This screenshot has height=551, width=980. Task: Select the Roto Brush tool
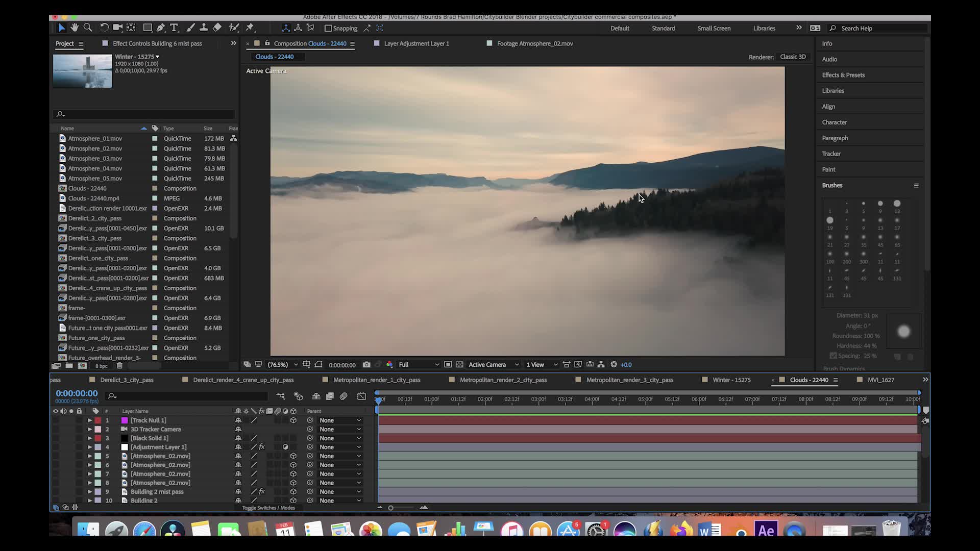pos(234,28)
